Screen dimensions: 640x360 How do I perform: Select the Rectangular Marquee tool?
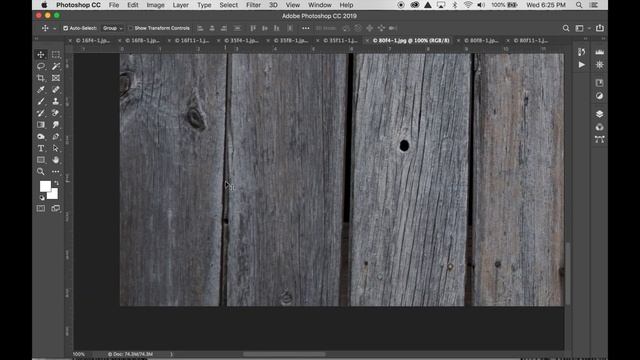pyautogui.click(x=56, y=54)
